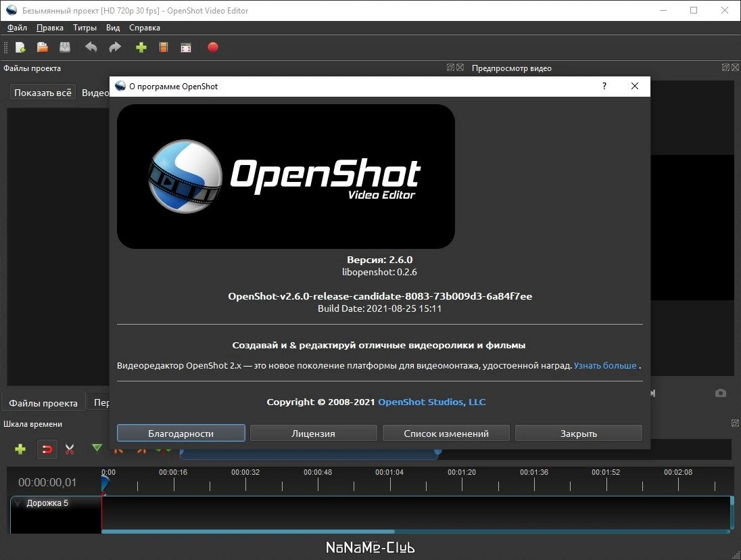Float the Video Preview panel icon

pos(725,68)
